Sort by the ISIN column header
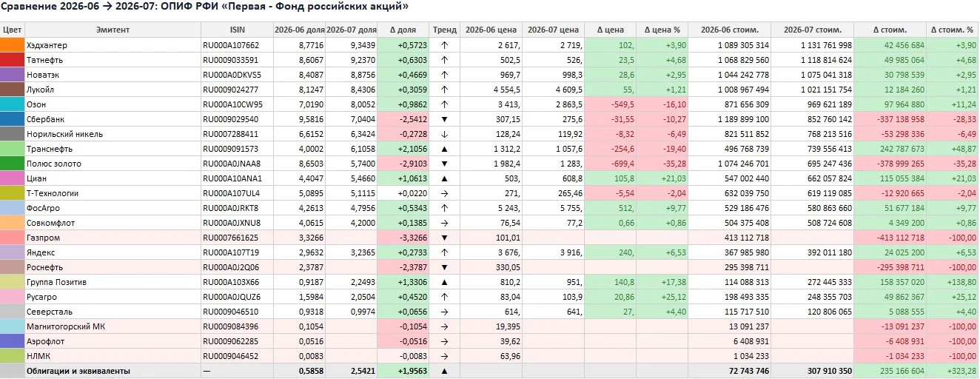Image resolution: width=980 pixels, height=379 pixels. coord(237,30)
